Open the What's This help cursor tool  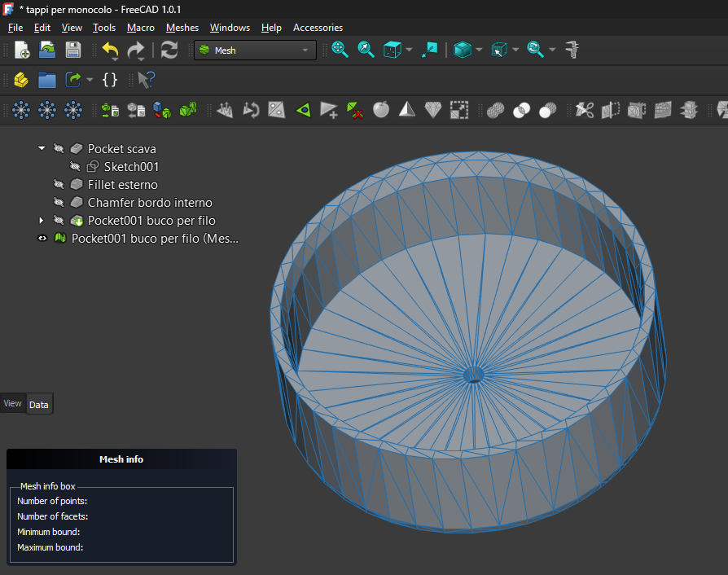[x=146, y=80]
